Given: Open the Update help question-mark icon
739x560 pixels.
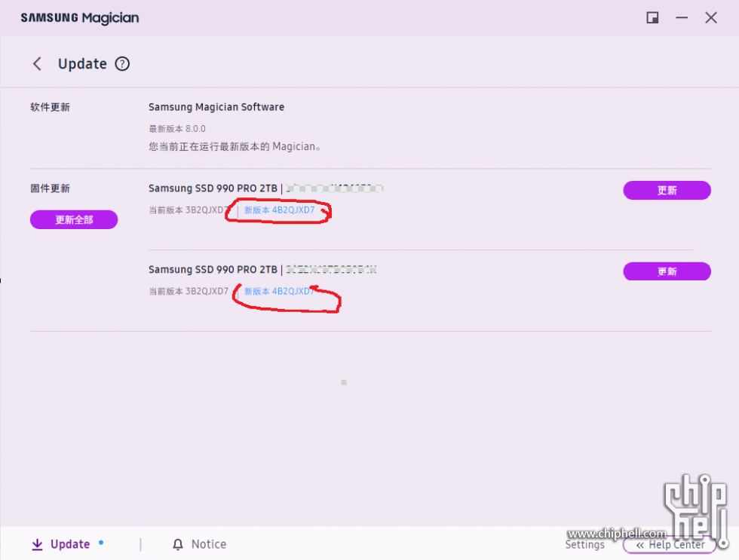Looking at the screenshot, I should point(122,63).
